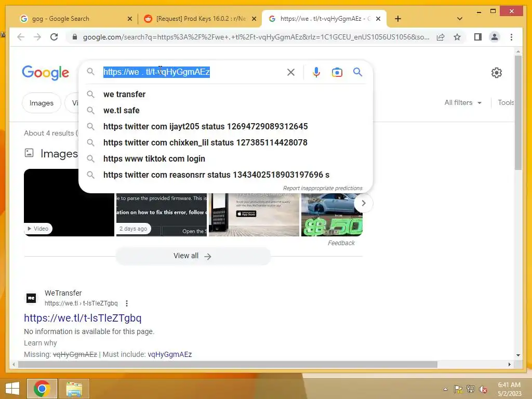Reload the current page

(x=54, y=37)
